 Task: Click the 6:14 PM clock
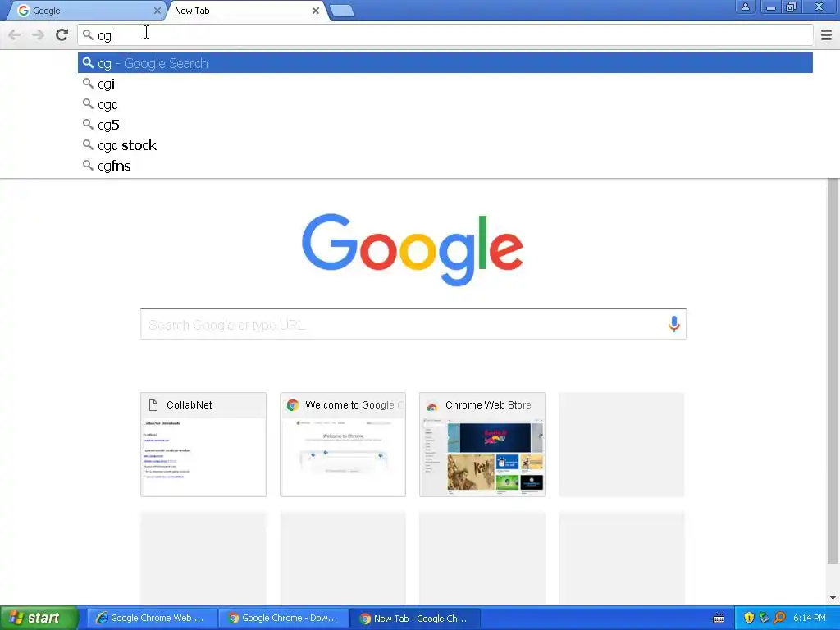click(x=810, y=619)
